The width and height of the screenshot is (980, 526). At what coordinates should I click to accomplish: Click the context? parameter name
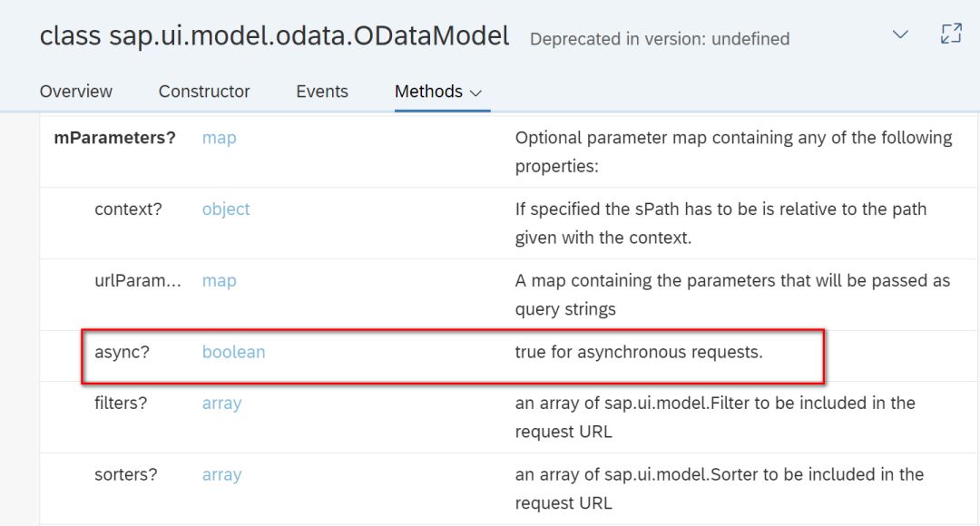[128, 209]
